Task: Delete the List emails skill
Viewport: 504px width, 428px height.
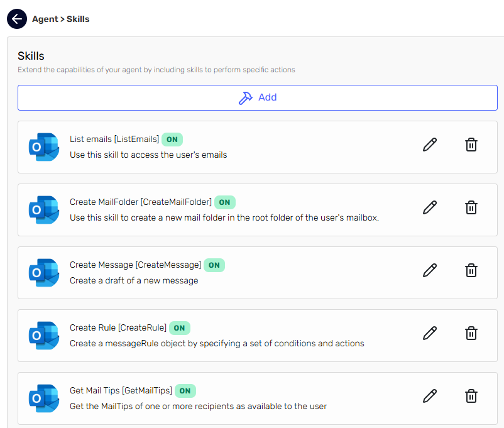Action: click(471, 145)
